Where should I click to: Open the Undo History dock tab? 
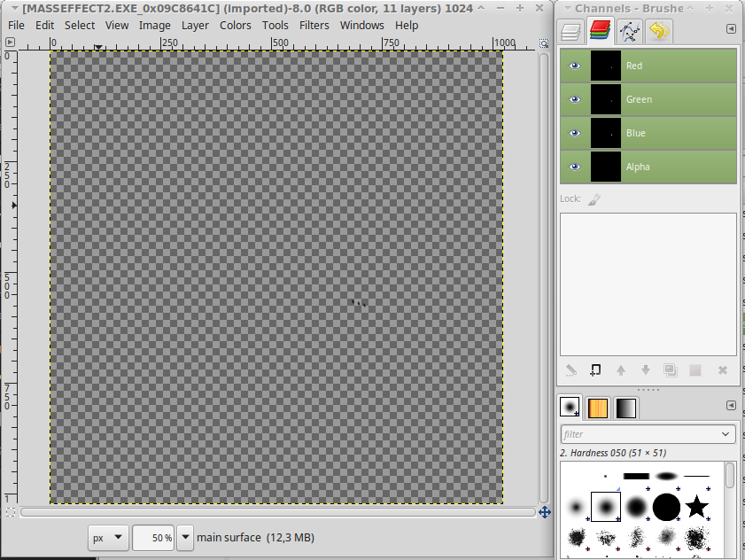point(659,31)
